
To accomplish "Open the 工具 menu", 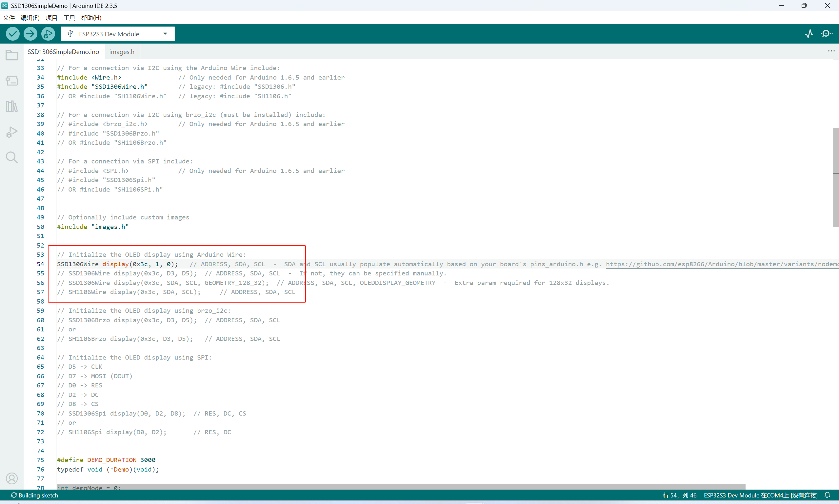I will tap(69, 18).
